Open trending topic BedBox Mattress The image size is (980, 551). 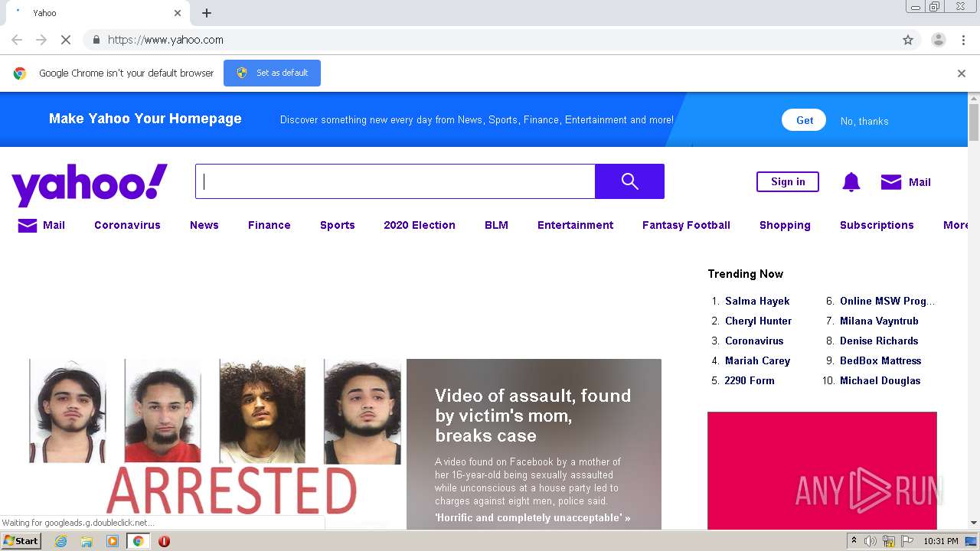coord(880,360)
